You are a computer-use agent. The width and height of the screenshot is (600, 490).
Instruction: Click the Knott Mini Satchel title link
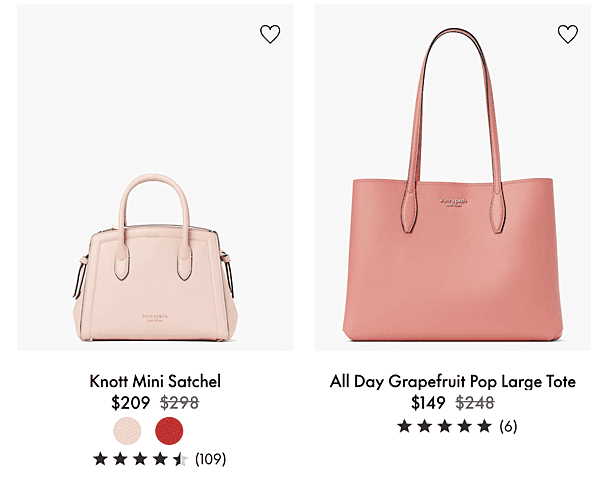[155, 381]
